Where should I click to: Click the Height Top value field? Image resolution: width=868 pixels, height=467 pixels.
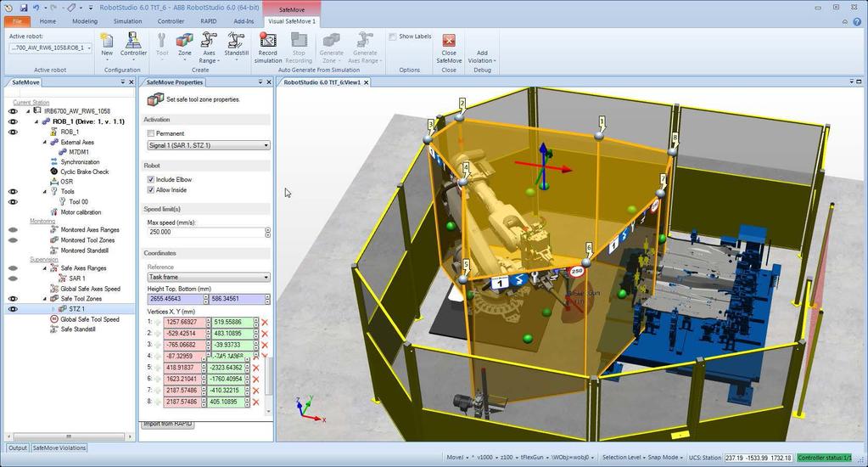[175, 299]
